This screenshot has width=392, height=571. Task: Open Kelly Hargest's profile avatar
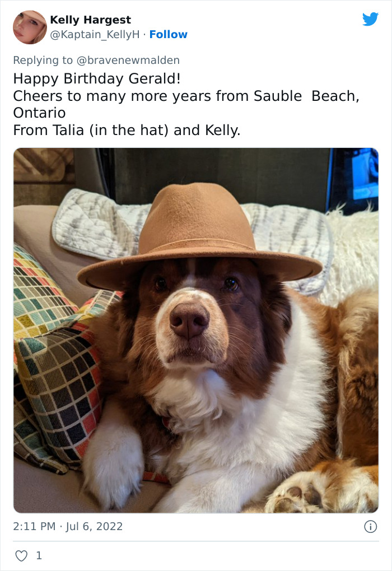coord(30,27)
